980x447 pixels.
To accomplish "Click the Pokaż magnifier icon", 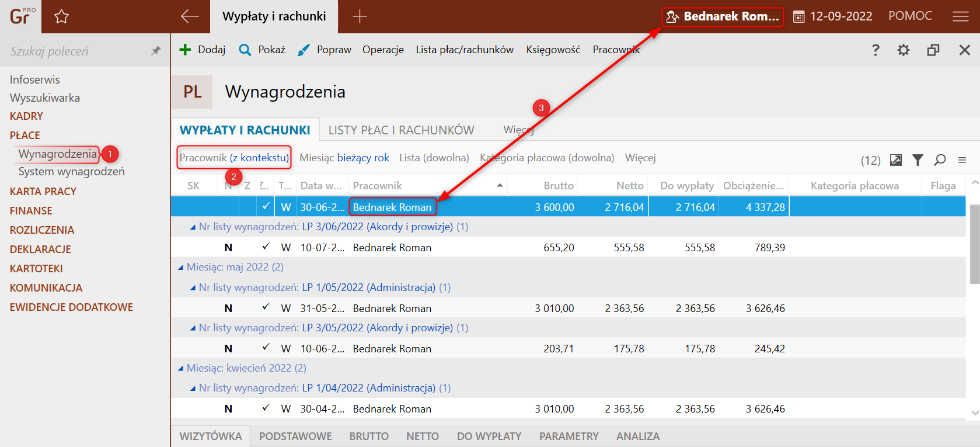I will pos(245,50).
